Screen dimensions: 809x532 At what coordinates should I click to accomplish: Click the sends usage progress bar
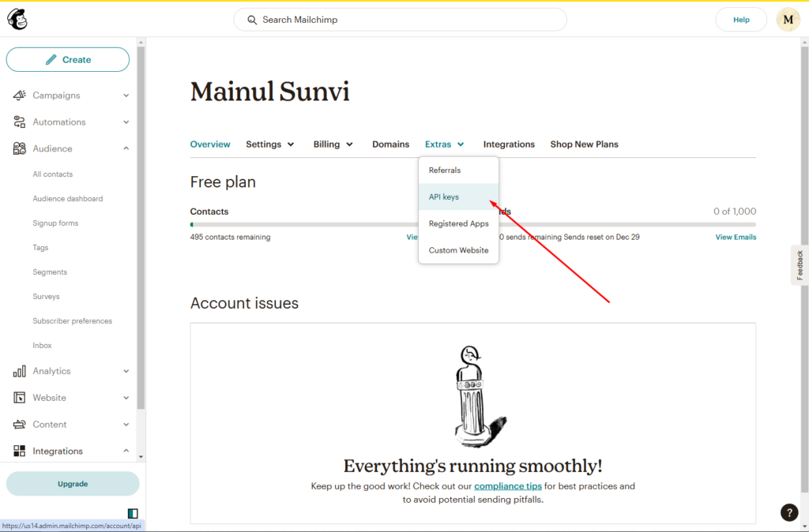click(x=627, y=225)
